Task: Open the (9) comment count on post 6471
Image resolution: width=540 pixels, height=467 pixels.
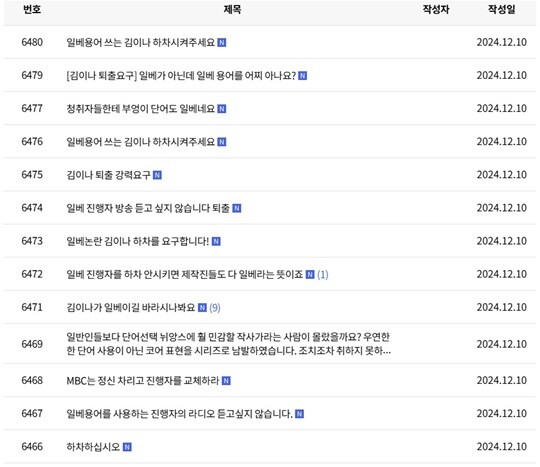Action: point(215,308)
